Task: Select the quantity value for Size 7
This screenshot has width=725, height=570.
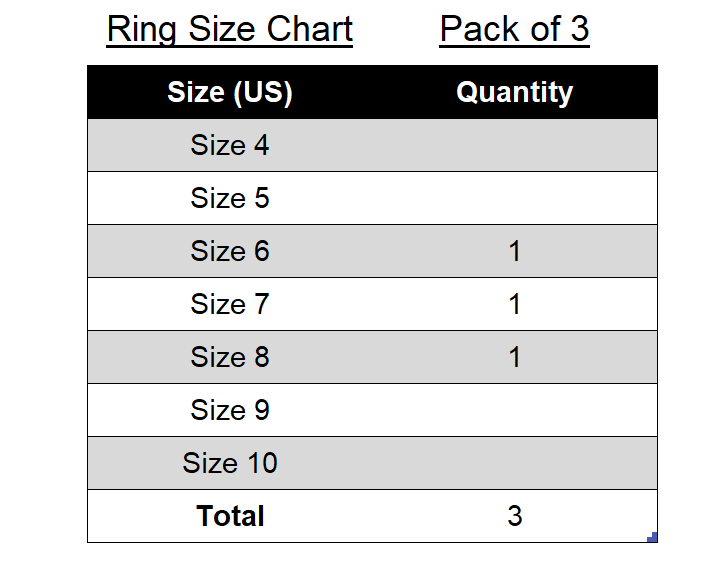Action: pos(514,305)
